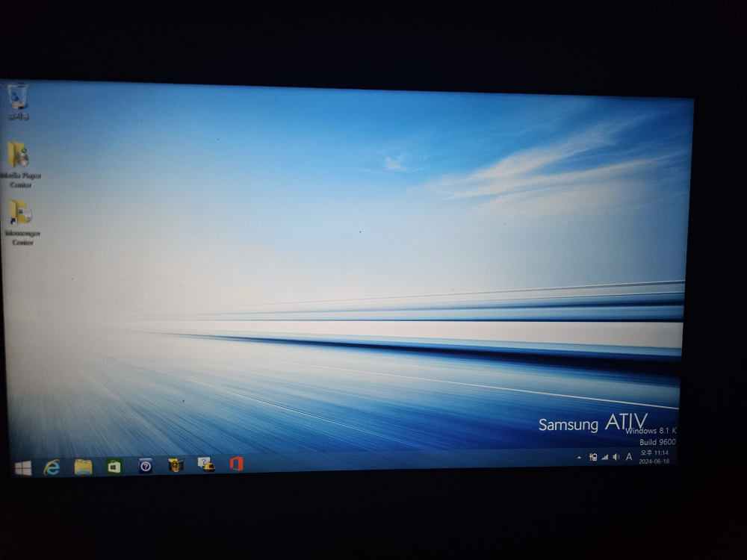Select the Media Player Center folder
Viewport: 747px width, 560px height.
click(20, 164)
